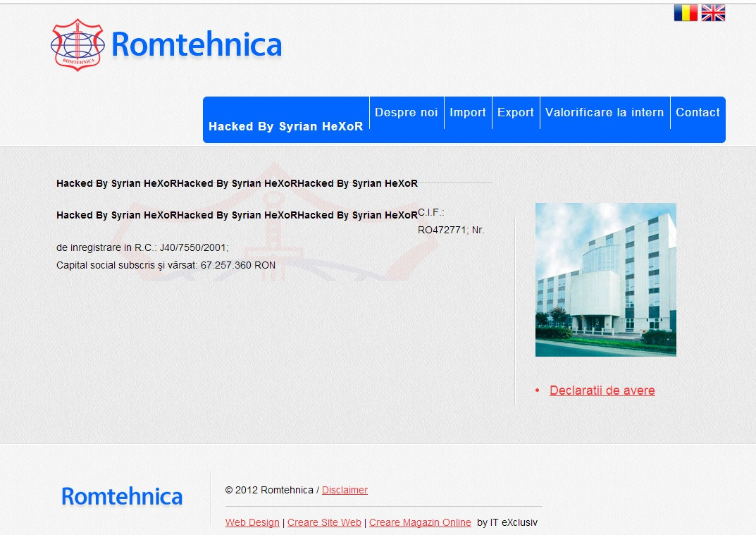Viewport: 756px width, 535px height.
Task: Open the Creare Site Web link
Action: point(324,522)
